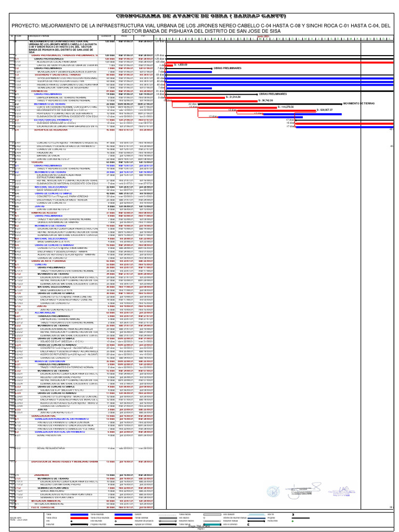This screenshot has height=532, width=399.
Task: Click the ALCANTARILLAS row
Action: pyautogui.click(x=82, y=312)
